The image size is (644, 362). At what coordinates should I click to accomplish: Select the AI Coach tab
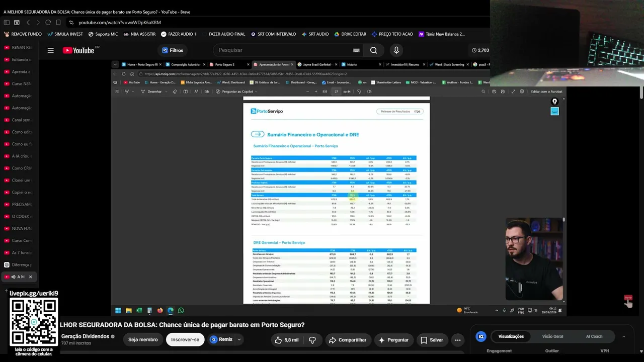[594, 336]
